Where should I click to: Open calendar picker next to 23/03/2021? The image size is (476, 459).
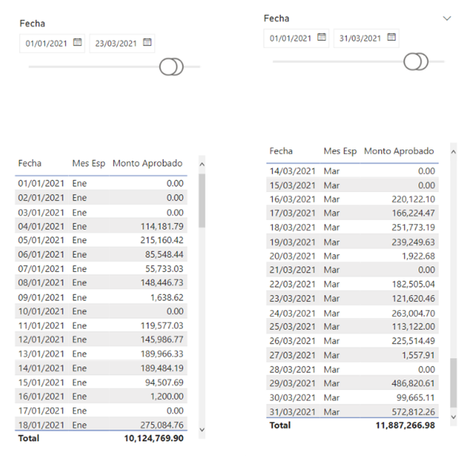point(147,42)
